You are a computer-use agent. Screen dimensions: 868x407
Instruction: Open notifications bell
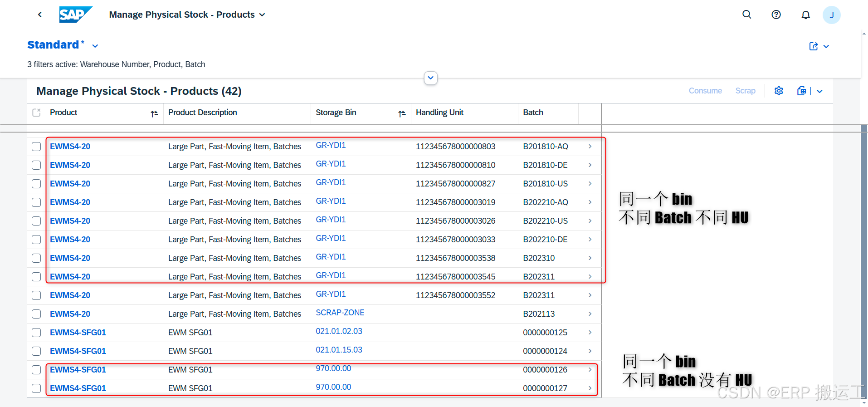pyautogui.click(x=805, y=15)
